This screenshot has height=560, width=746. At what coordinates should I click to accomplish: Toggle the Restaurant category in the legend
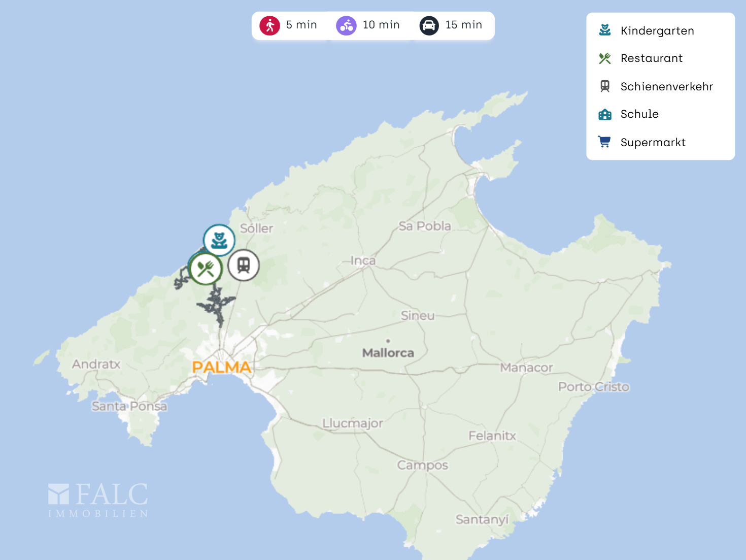[651, 58]
